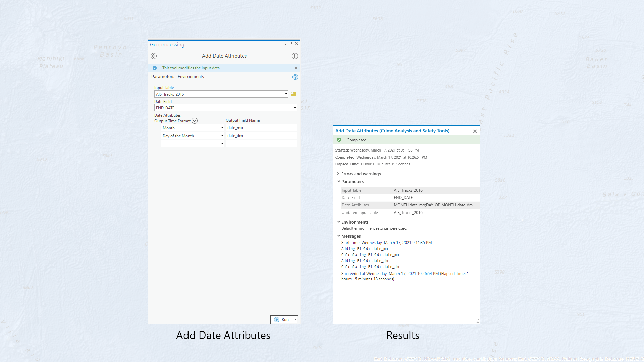Click the info blue circle icon

click(155, 68)
